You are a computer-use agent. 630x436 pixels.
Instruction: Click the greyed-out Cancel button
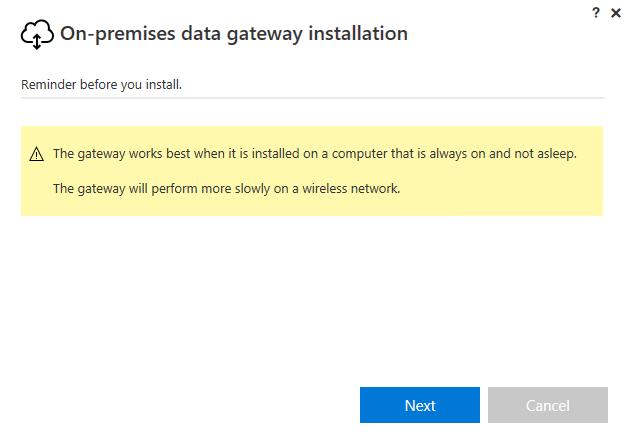pyautogui.click(x=548, y=405)
